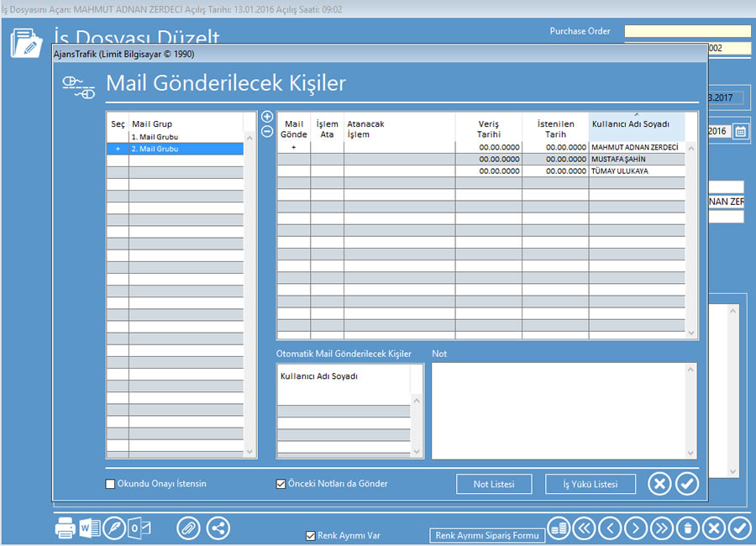Confirm the mail dialog with checkmark button
Image resolution: width=756 pixels, height=546 pixels.
click(x=687, y=484)
